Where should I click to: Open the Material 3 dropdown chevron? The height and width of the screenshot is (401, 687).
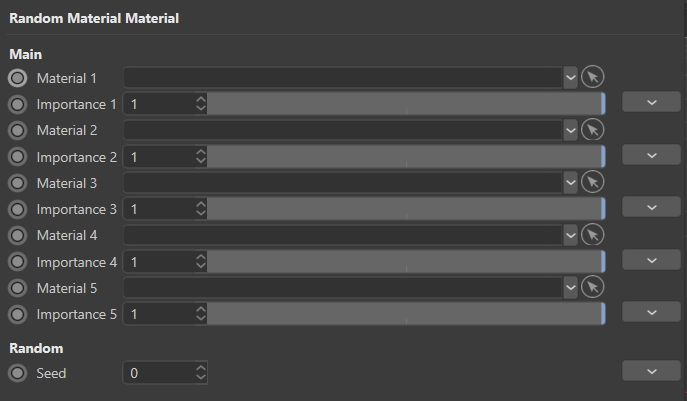[570, 182]
